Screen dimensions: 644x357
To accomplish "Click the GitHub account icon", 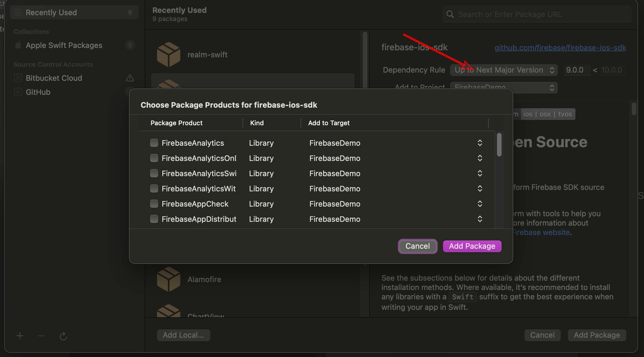I will pos(18,92).
